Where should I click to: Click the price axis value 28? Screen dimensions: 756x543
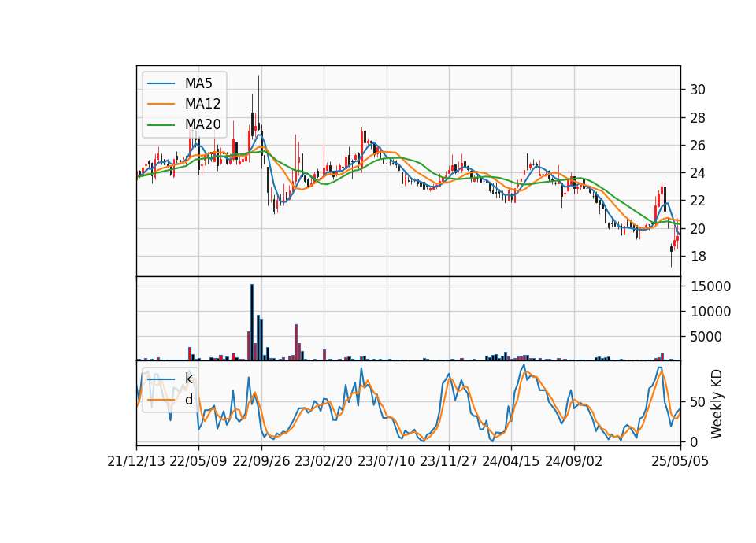click(x=698, y=117)
